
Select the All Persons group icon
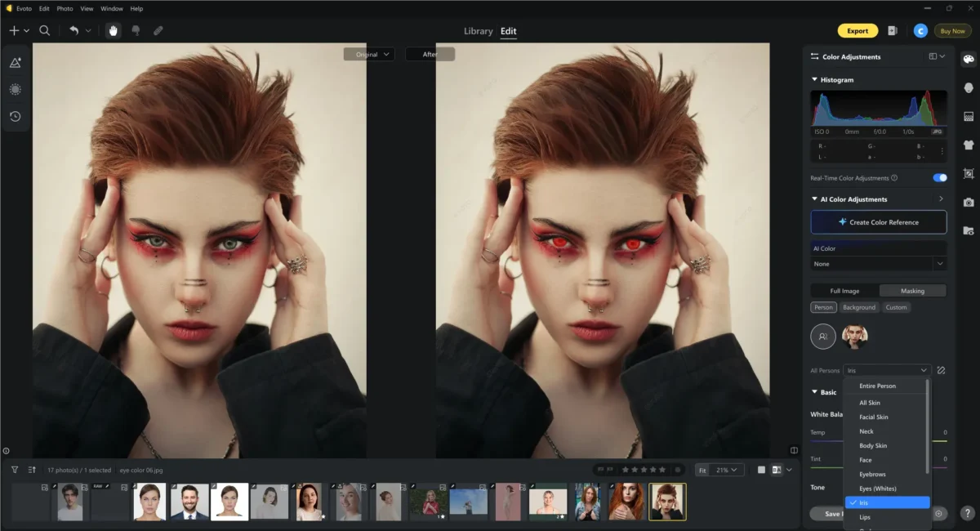[x=823, y=336]
